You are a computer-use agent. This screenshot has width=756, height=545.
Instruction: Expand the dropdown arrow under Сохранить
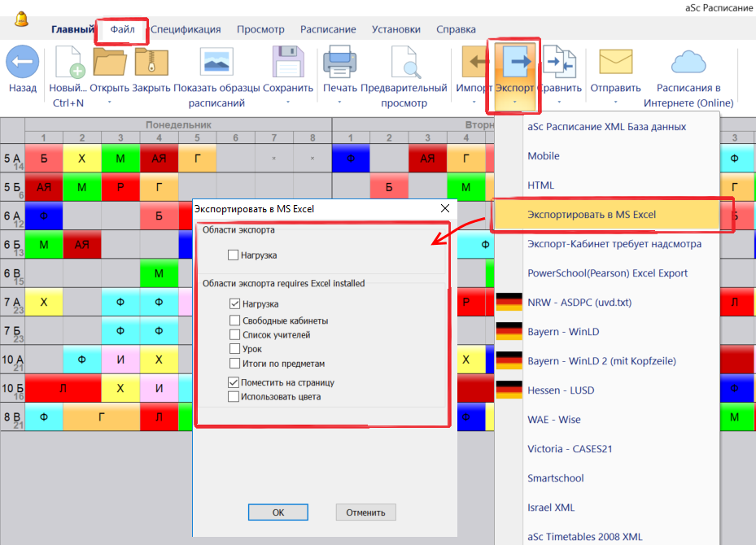(288, 102)
